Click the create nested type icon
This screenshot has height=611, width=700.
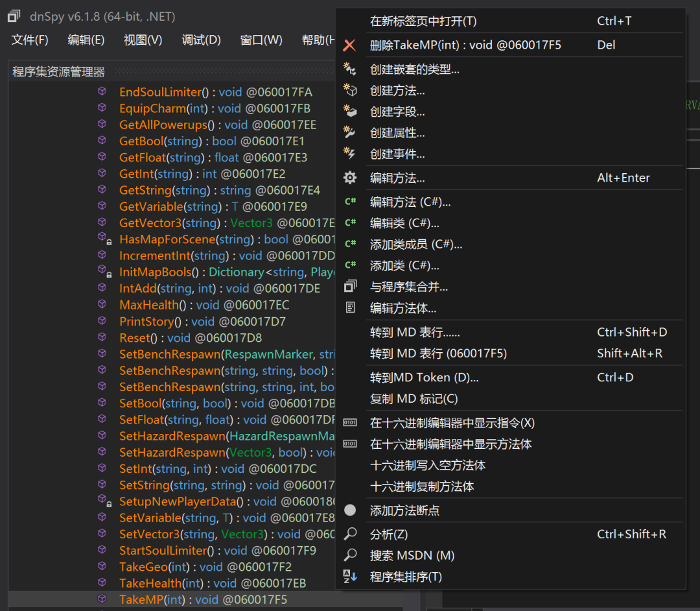coord(349,69)
